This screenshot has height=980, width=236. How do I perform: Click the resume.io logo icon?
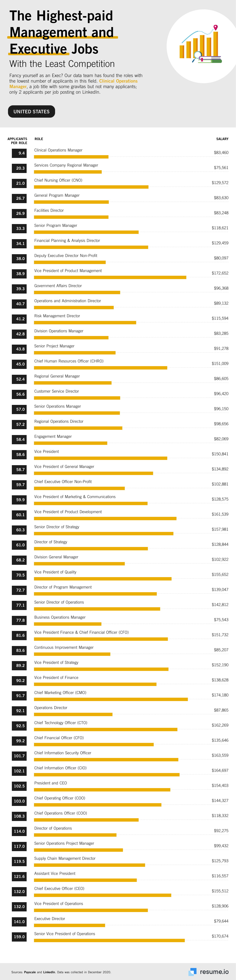[x=193, y=972]
